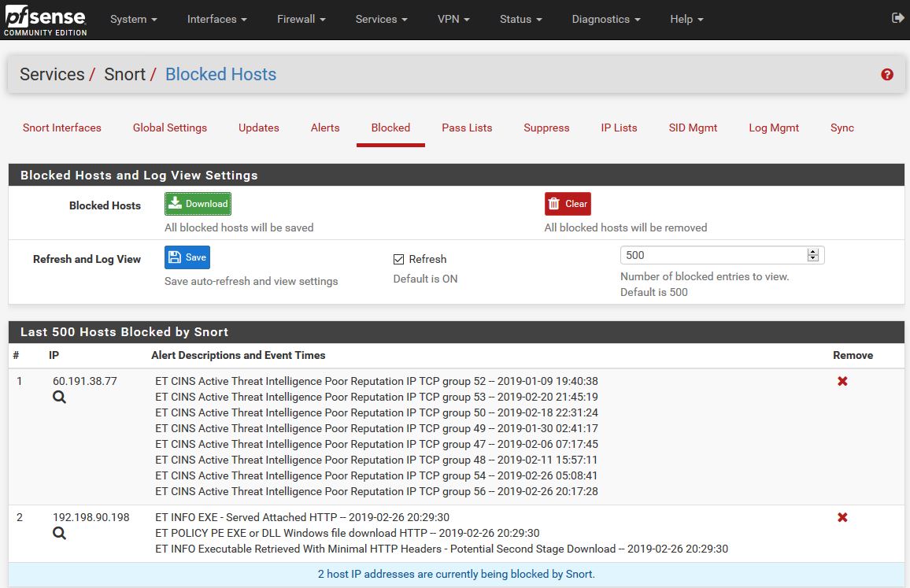Remove blocked host 192.198.90.198 with the red X
Viewport: 910px width, 588px height.
pos(842,517)
